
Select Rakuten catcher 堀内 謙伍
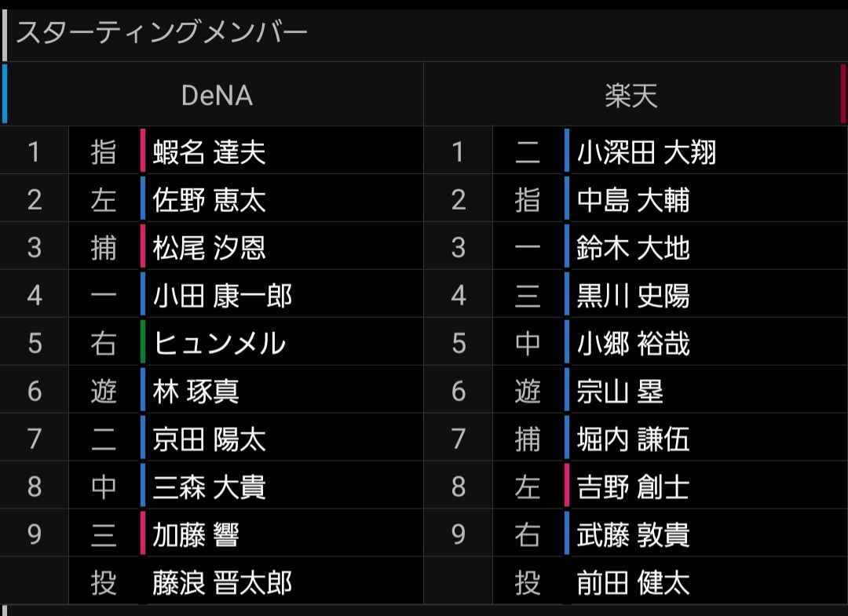pyautogui.click(x=633, y=439)
